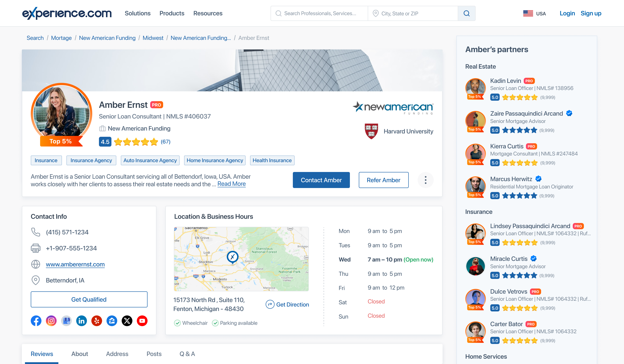Screen dimensions: 624x364
Task: Open the Yelp social icon
Action: (x=96, y=321)
